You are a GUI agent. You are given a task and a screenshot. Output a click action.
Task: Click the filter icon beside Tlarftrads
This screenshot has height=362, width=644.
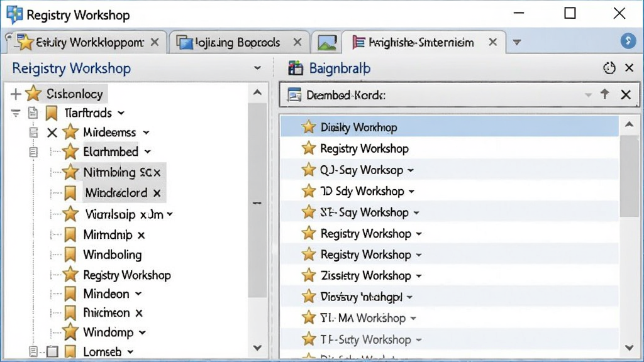(16, 113)
